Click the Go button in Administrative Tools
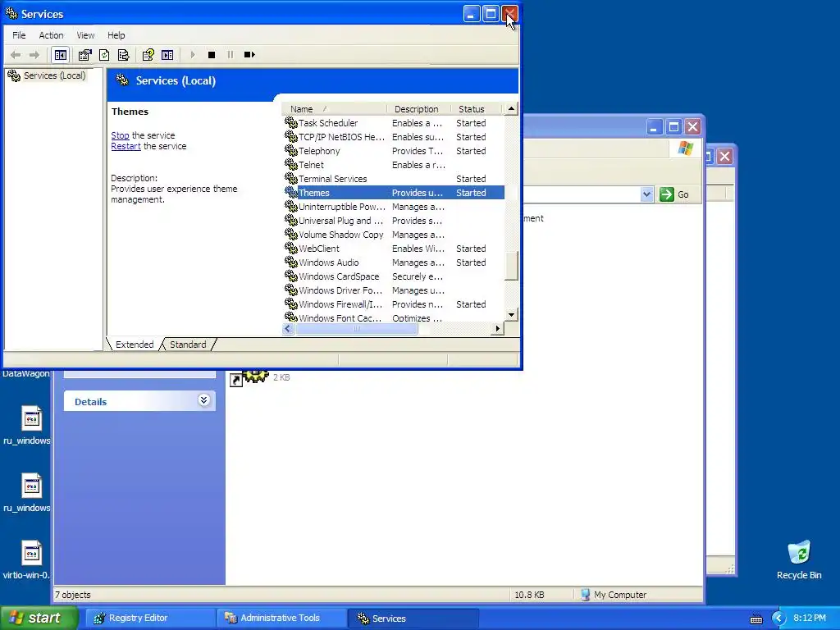 click(x=674, y=194)
